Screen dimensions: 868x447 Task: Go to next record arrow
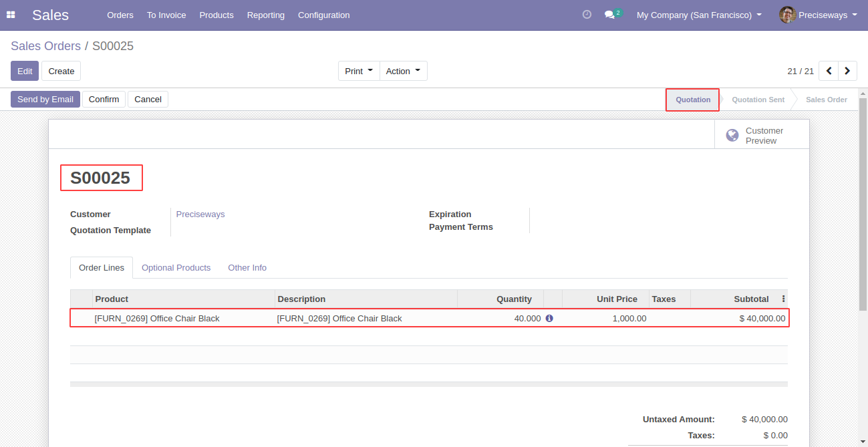tap(847, 71)
